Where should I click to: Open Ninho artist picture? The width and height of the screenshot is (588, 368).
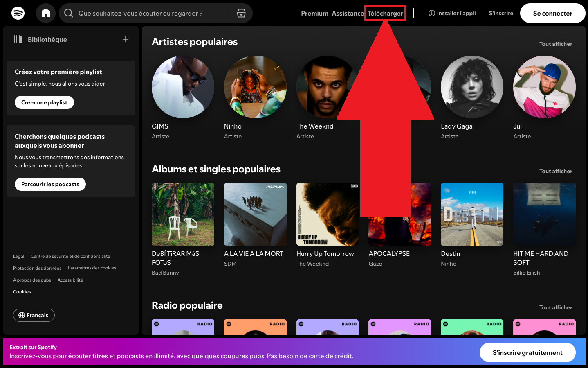255,87
